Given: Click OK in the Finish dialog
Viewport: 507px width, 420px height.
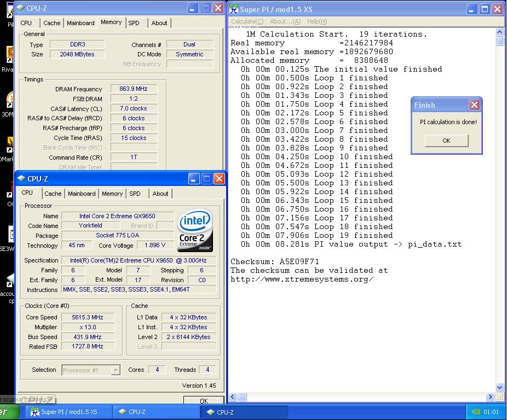Looking at the screenshot, I should coord(446,141).
